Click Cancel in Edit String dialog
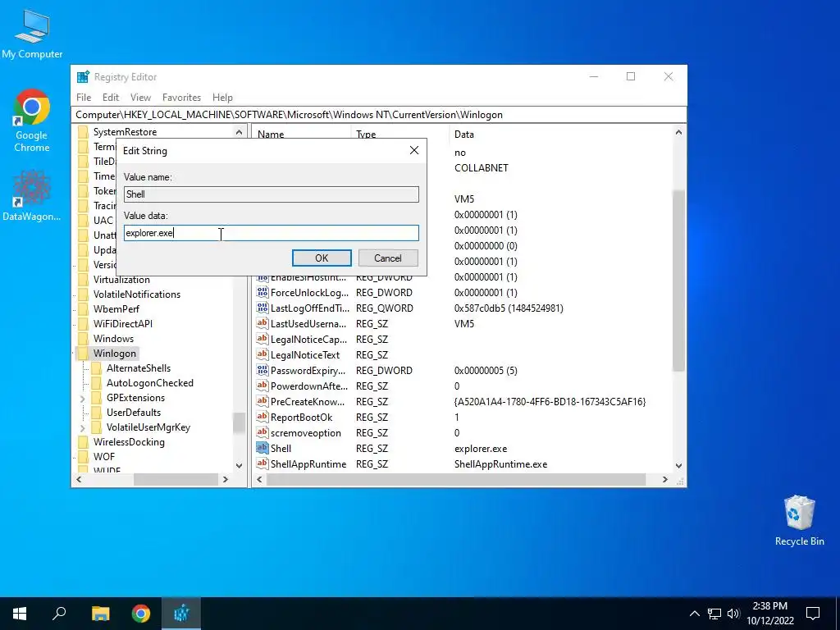The height and width of the screenshot is (630, 840). 388,258
